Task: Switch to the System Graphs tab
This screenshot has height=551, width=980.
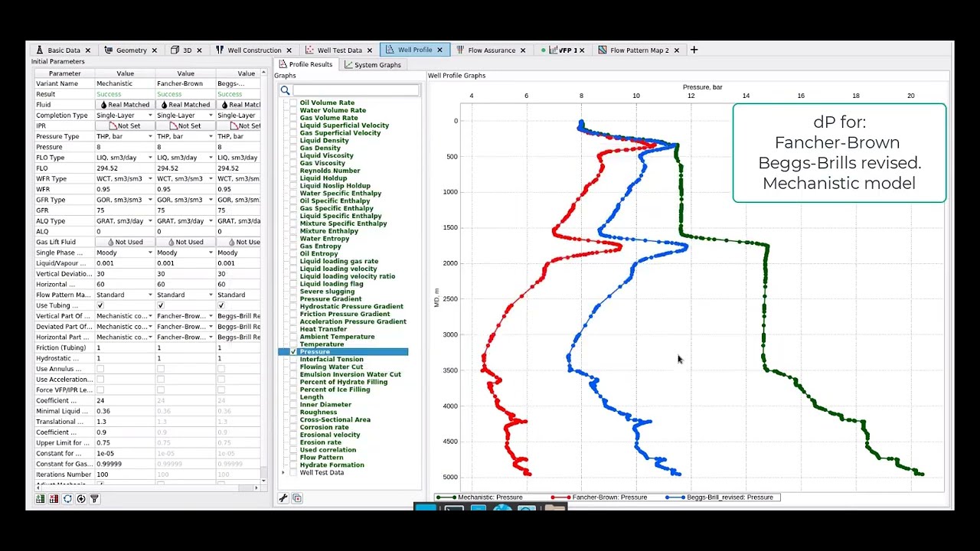Action: point(373,65)
